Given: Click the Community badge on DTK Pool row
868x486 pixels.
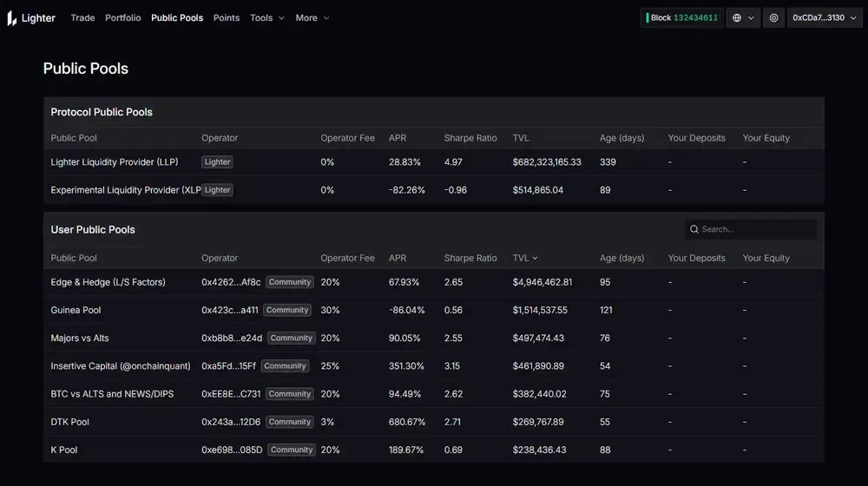Looking at the screenshot, I should pos(289,422).
